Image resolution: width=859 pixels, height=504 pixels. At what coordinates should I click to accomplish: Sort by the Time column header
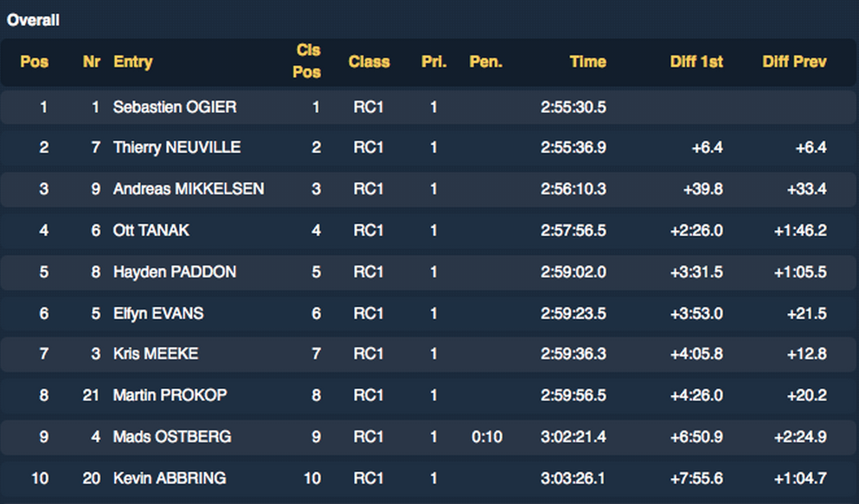[587, 61]
